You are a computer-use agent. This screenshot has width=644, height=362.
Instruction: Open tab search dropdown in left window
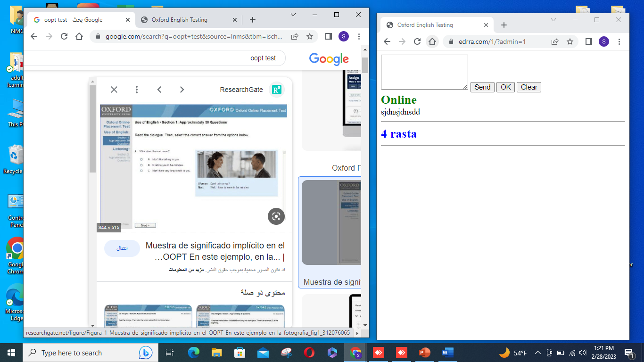point(293,15)
